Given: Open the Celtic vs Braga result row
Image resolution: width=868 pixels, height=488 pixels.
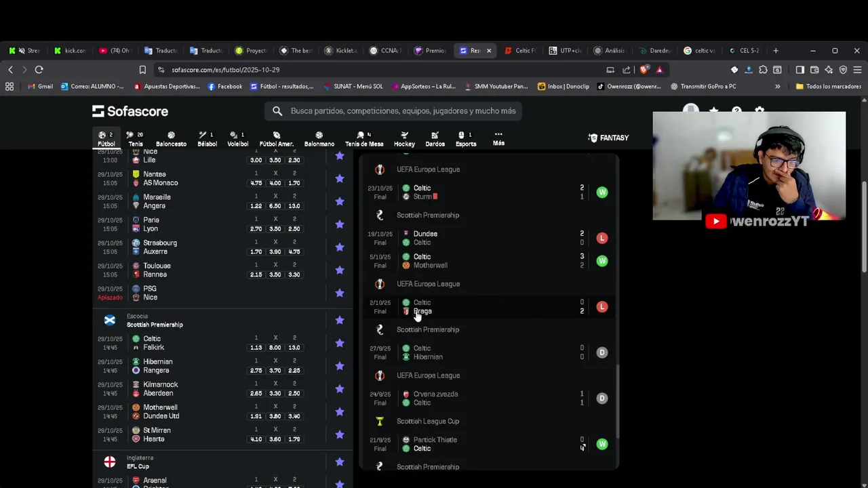Looking at the screenshot, I should coord(488,307).
